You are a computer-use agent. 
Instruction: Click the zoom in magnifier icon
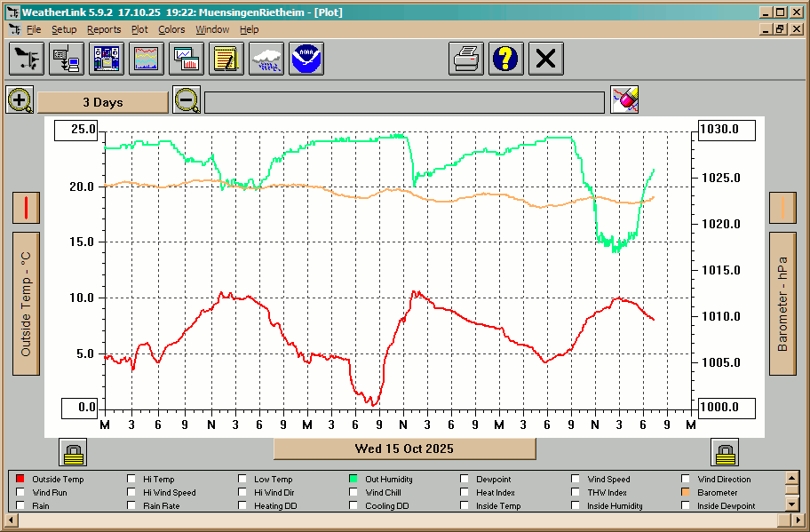pyautogui.click(x=20, y=99)
